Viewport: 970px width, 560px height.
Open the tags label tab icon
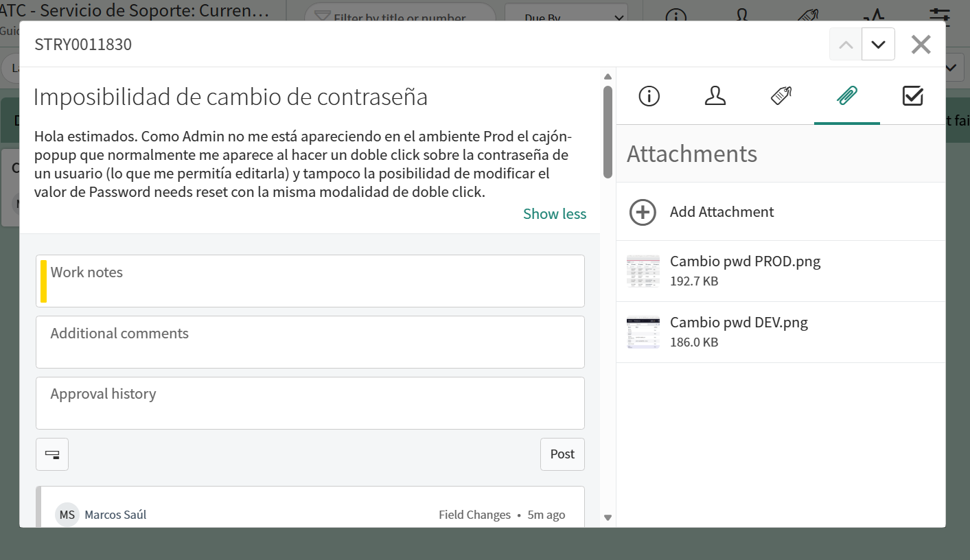tap(781, 96)
